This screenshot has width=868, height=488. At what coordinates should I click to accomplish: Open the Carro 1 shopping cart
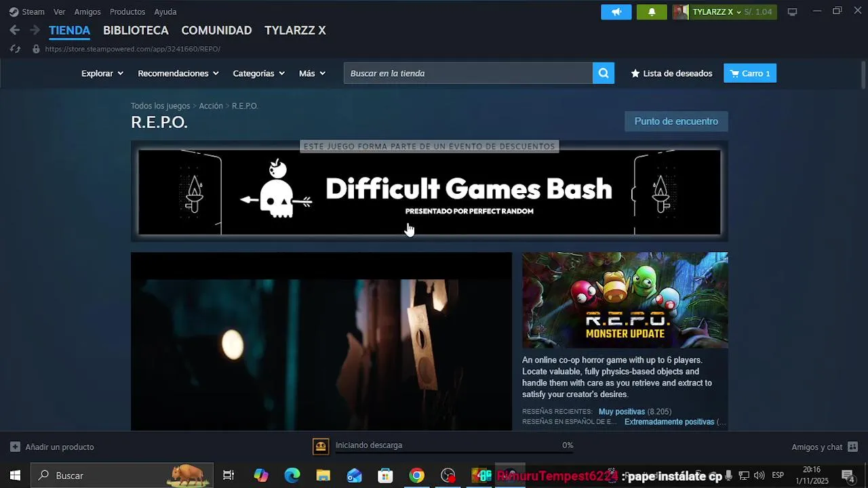tap(750, 73)
